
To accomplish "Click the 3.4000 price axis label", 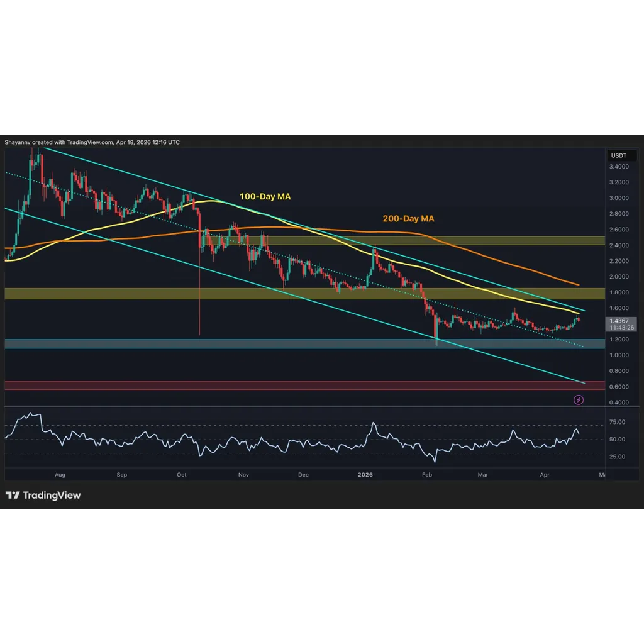I will click(x=619, y=166).
